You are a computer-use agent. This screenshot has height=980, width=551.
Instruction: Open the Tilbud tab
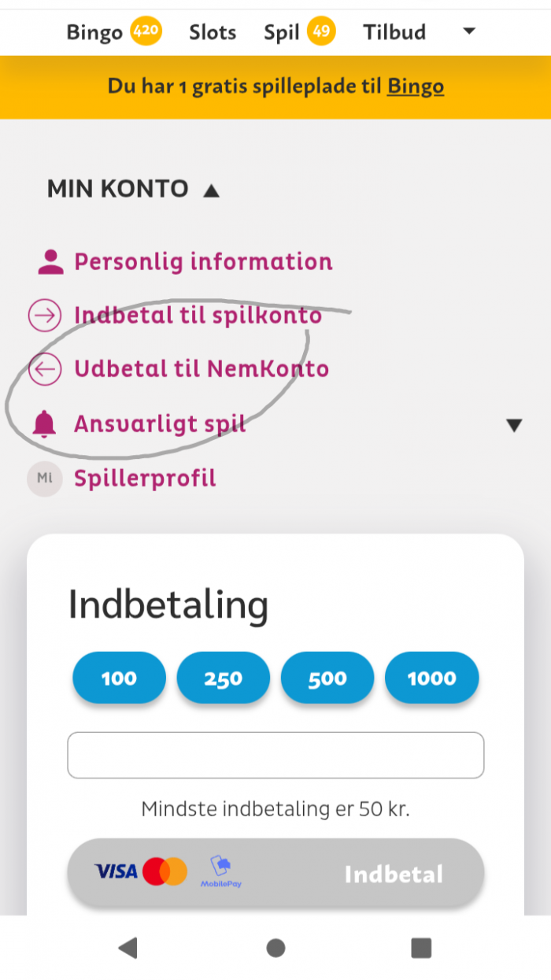[394, 32]
